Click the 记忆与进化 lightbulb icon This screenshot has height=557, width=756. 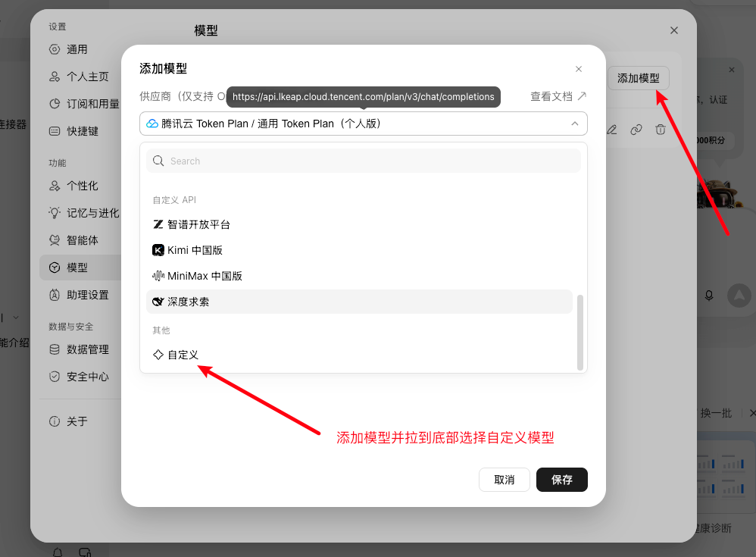pyautogui.click(x=55, y=213)
